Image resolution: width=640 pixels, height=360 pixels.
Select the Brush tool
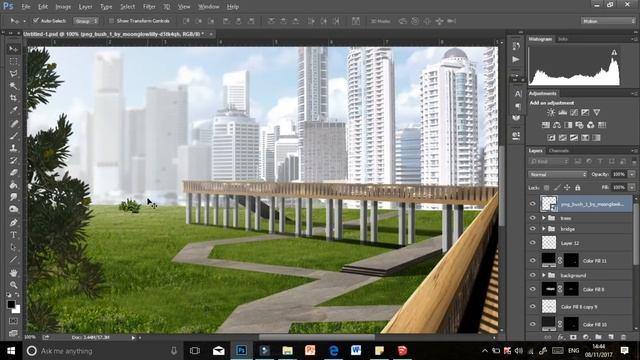click(13, 136)
